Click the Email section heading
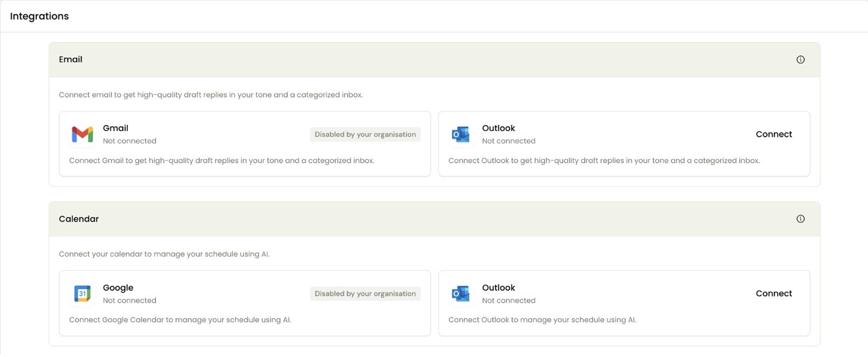868x357 pixels. coord(70,59)
